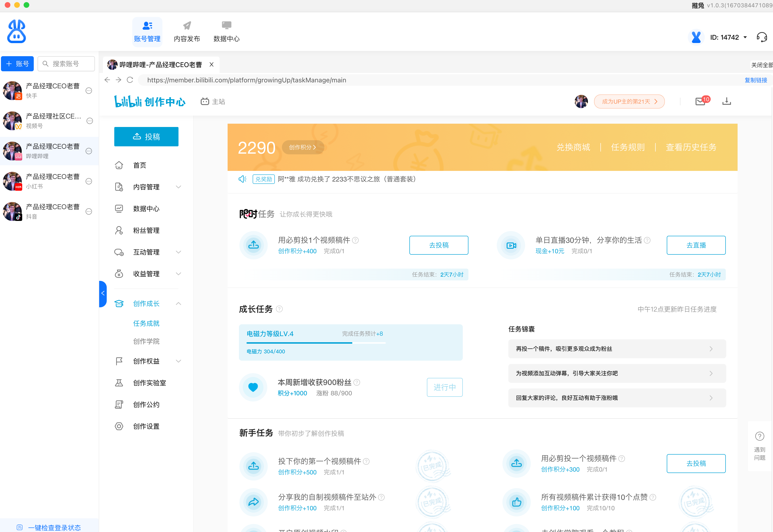Image resolution: width=773 pixels, height=532 pixels.
Task: Click the 遇到问题 help icon
Action: [760, 436]
